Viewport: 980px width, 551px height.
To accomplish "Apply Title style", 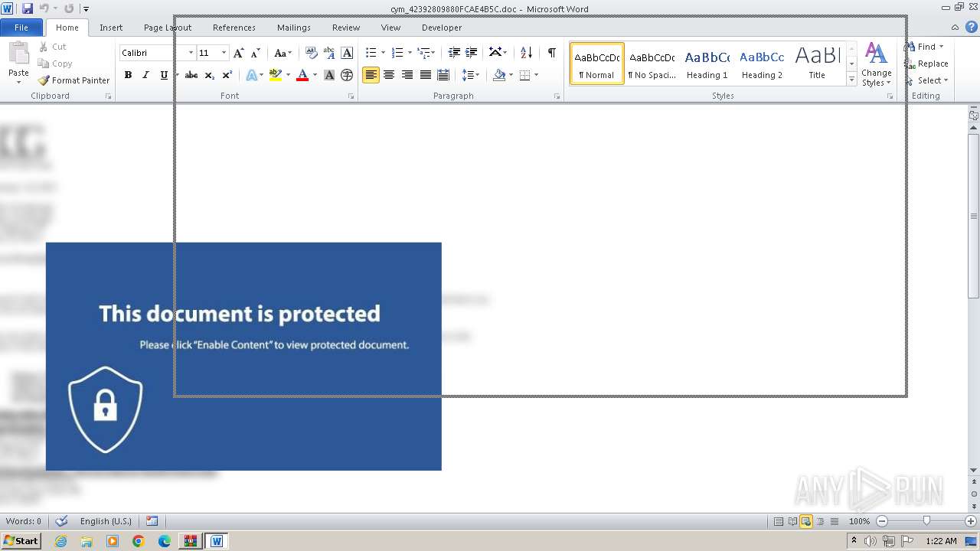I will [817, 64].
